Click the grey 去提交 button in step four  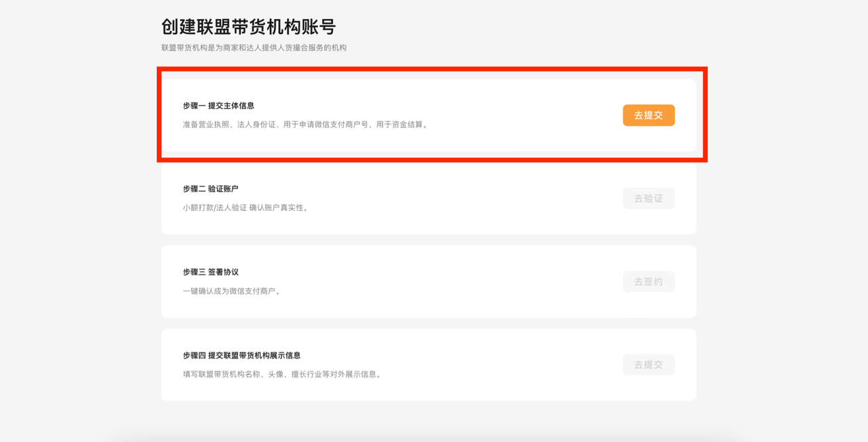(x=648, y=365)
